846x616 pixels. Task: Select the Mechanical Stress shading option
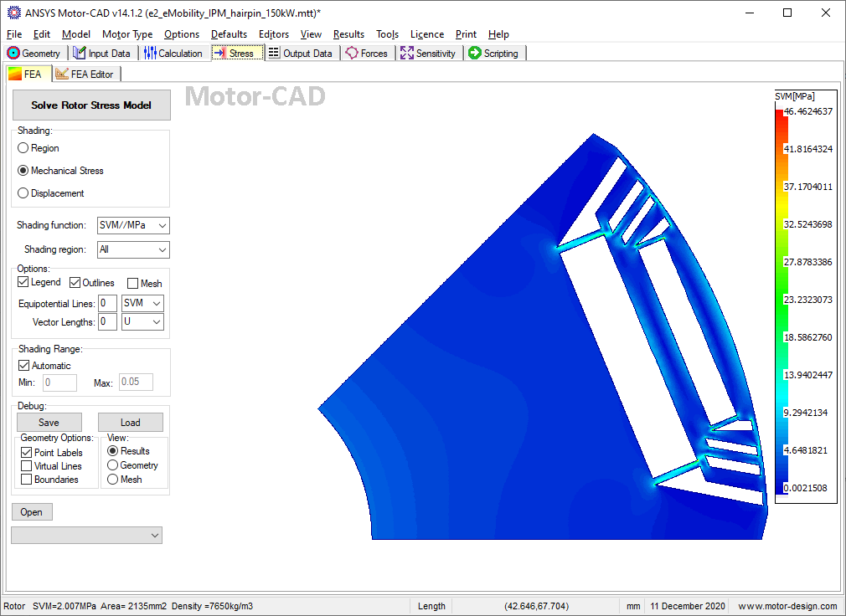tap(23, 170)
